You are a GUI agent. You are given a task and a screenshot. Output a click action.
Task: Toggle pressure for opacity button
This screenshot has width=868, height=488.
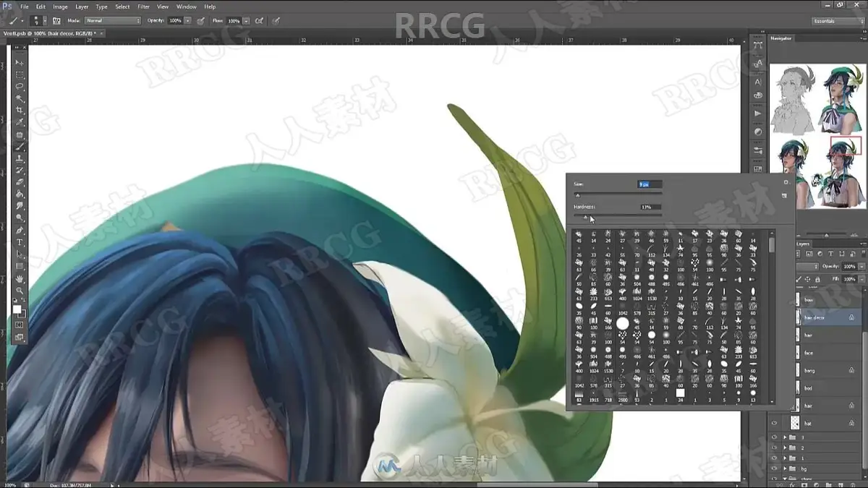[x=200, y=21]
